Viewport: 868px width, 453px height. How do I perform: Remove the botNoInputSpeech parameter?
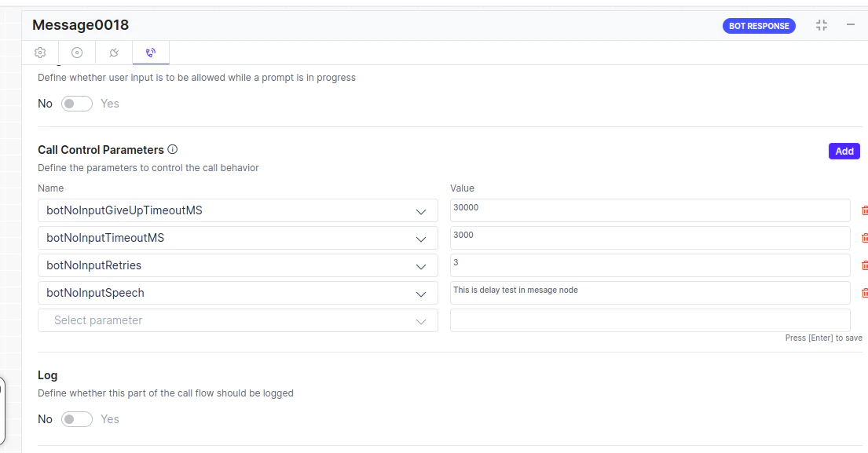[x=864, y=292]
